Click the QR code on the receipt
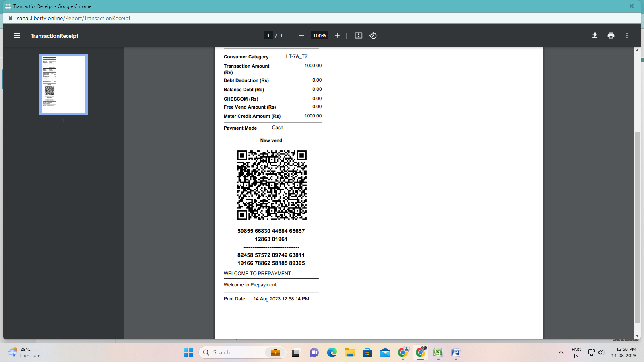 [x=272, y=185]
